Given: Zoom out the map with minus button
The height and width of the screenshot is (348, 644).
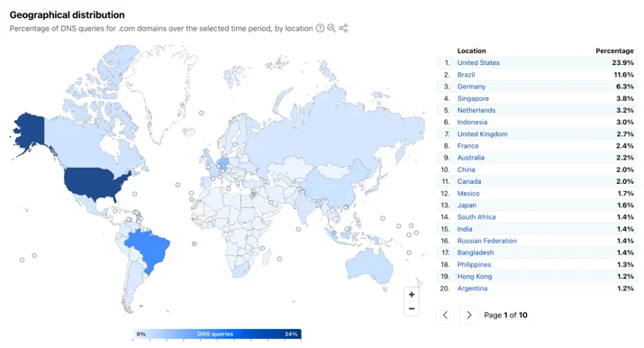Looking at the screenshot, I should coord(412,308).
